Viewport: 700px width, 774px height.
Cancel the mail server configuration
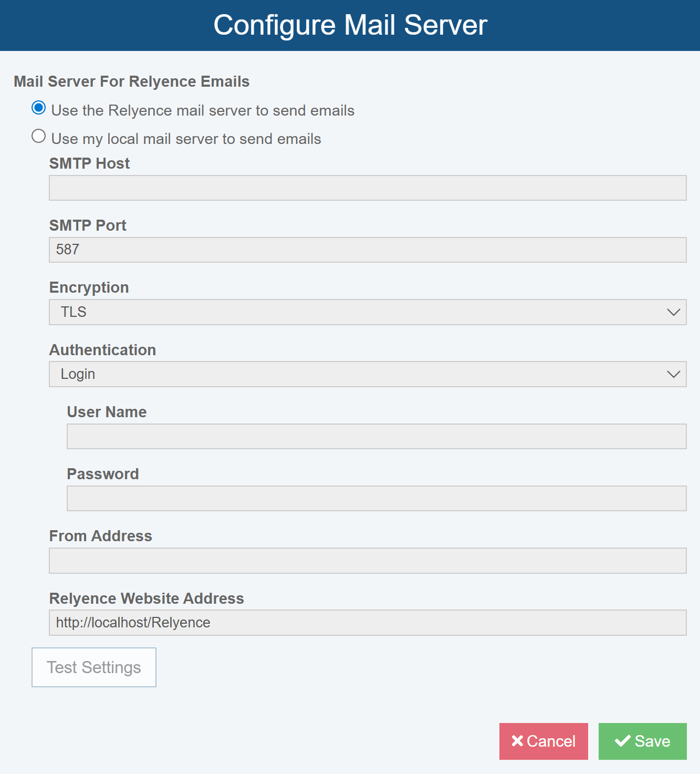544,741
